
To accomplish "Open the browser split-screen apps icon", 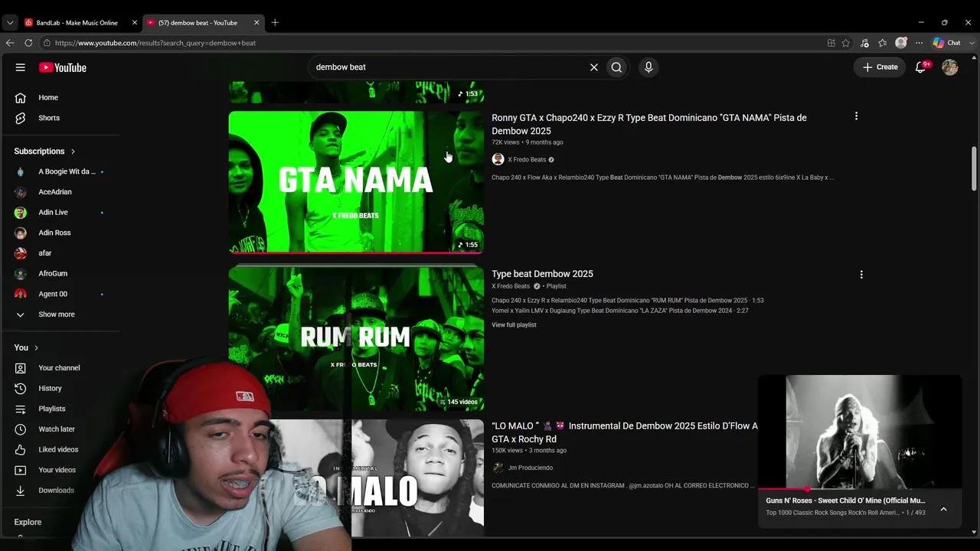I will tap(831, 43).
